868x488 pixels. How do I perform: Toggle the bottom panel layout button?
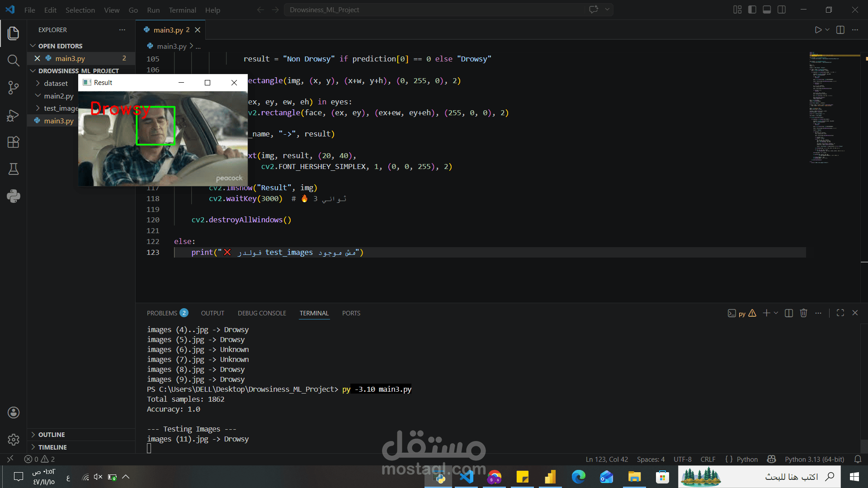[767, 9]
